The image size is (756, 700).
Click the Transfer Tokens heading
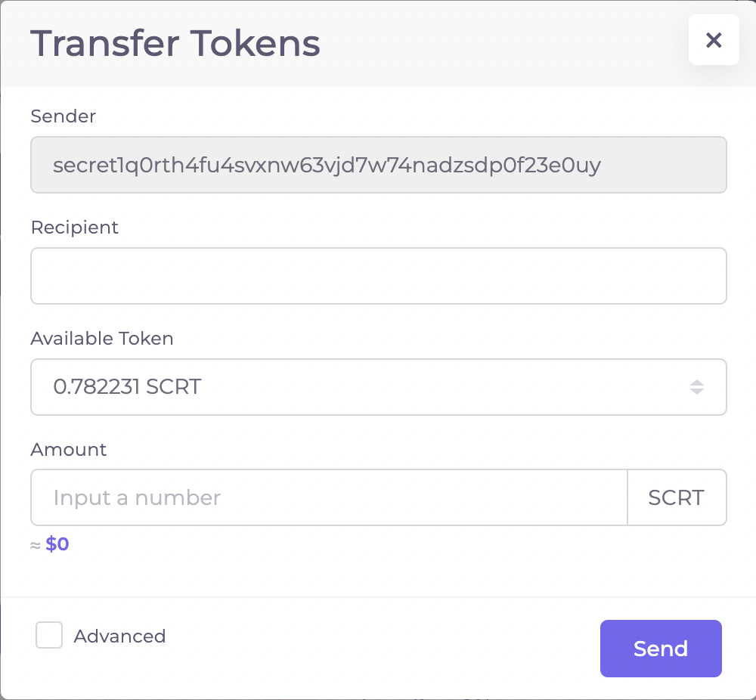click(175, 43)
